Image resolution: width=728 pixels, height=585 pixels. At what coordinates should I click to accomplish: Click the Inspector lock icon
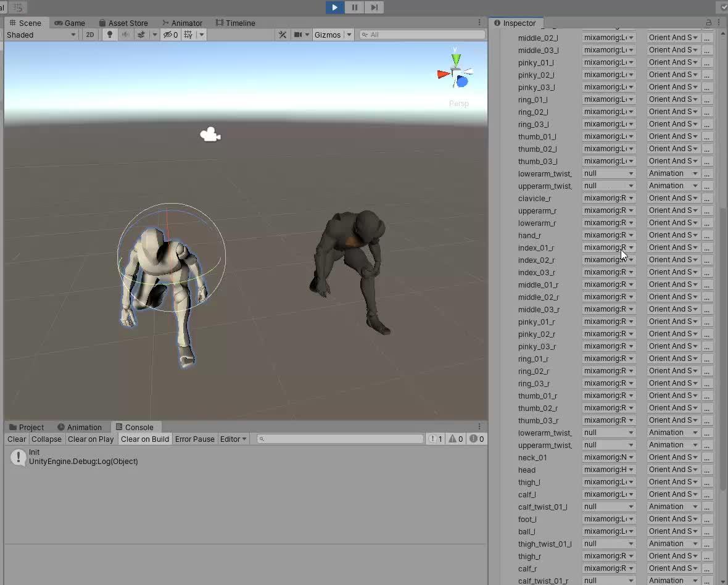click(x=708, y=22)
